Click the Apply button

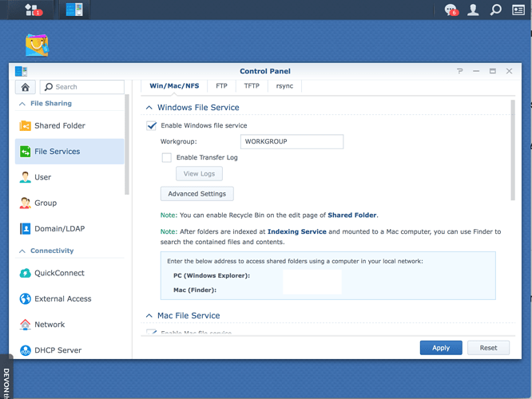click(x=441, y=348)
